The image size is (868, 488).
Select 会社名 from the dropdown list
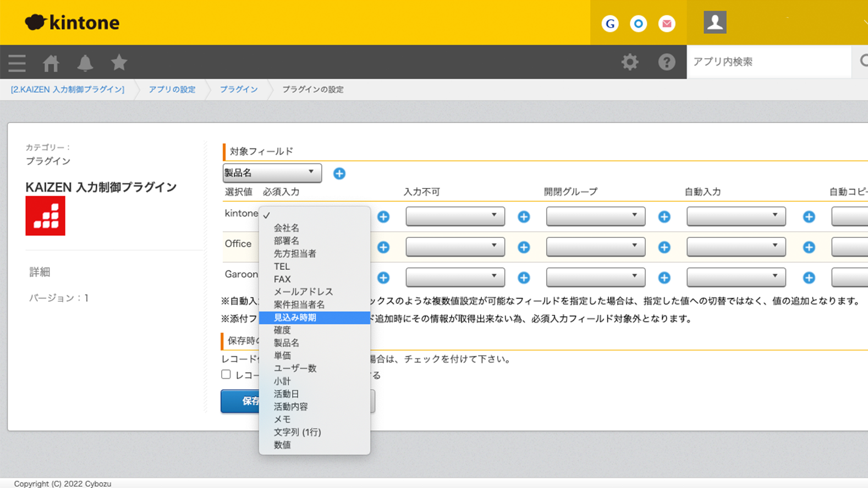(x=315, y=228)
